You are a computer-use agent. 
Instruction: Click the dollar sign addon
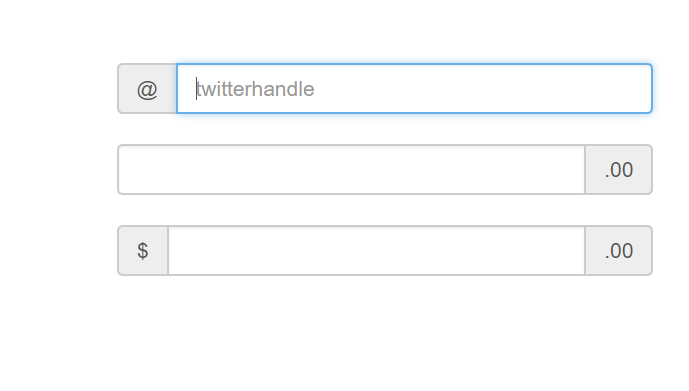[x=143, y=251]
